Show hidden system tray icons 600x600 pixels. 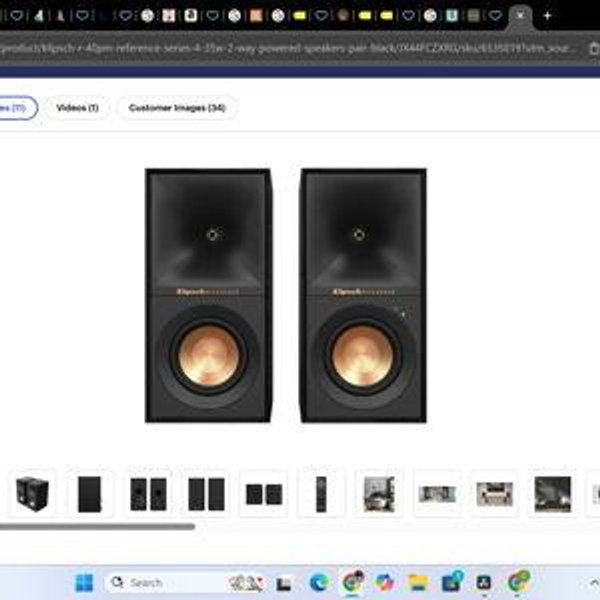pyautogui.click(x=593, y=583)
